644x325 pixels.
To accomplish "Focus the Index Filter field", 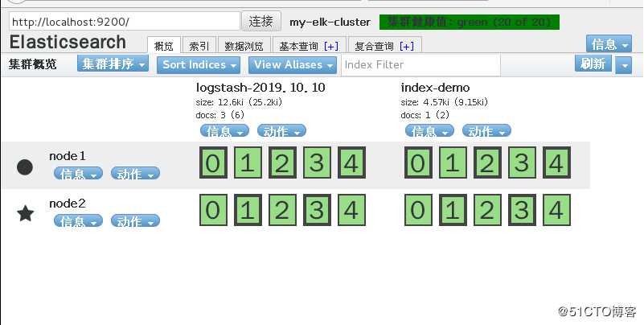I will click(421, 65).
